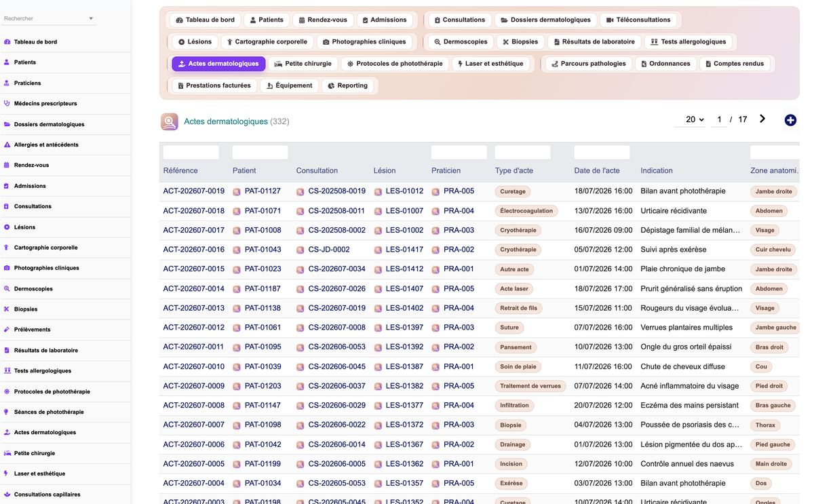Click the Prélèvements sidebar icon

click(x=7, y=330)
